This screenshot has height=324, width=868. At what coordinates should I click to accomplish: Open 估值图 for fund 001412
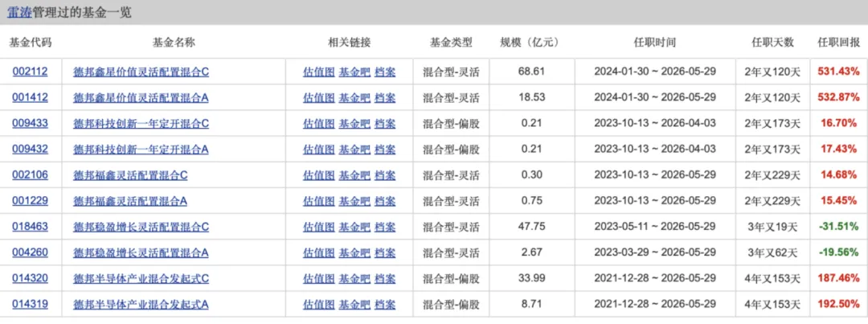coord(319,97)
